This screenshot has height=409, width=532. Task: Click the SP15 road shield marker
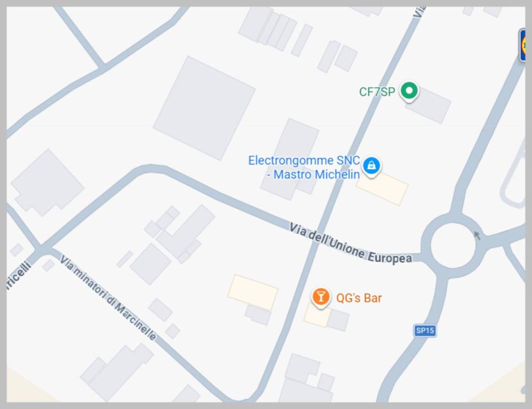pyautogui.click(x=425, y=330)
